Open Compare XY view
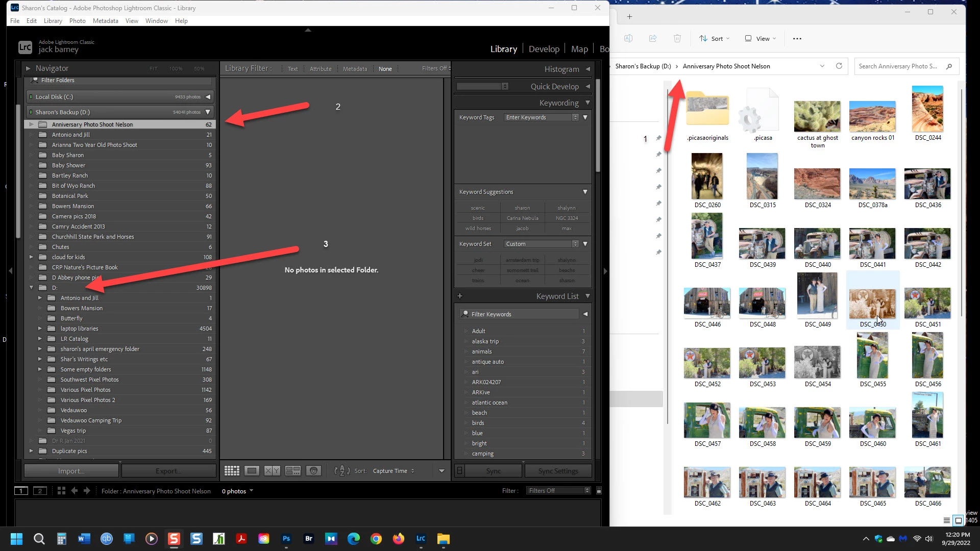The width and height of the screenshot is (980, 551). (x=272, y=471)
